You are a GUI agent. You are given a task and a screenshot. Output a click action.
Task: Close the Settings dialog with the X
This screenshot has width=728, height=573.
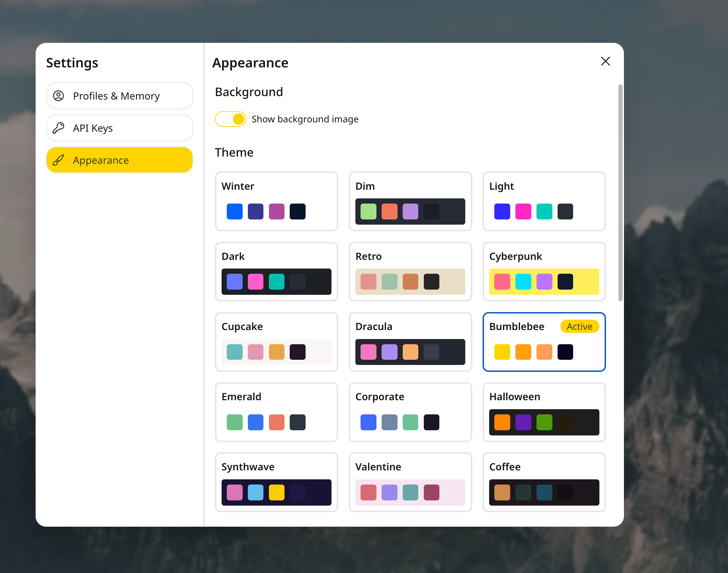[605, 61]
